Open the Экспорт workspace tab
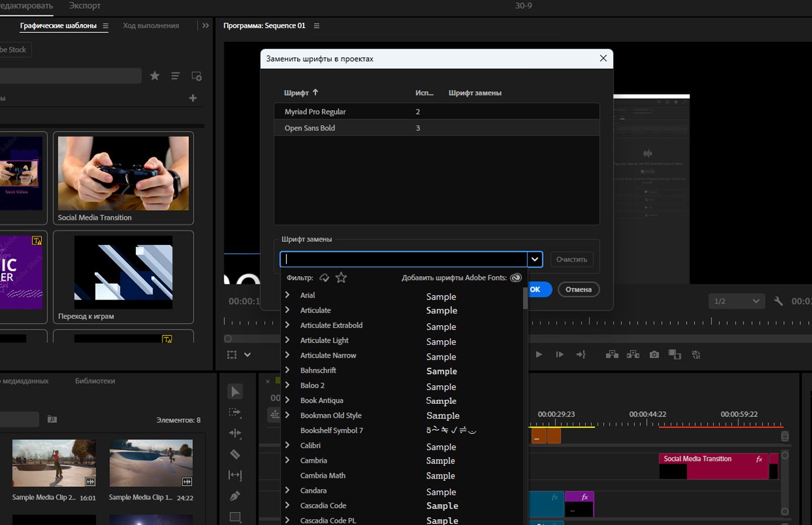The image size is (812, 525). point(85,6)
